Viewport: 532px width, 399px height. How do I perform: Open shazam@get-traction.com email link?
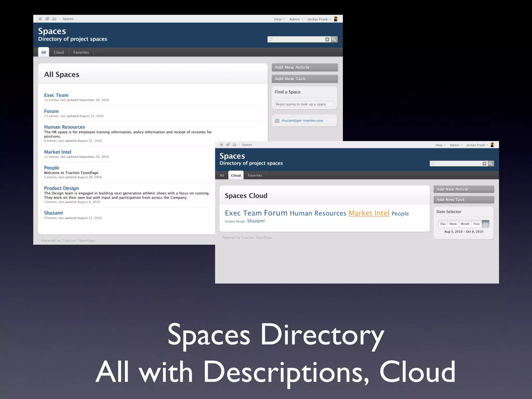pyautogui.click(x=302, y=121)
